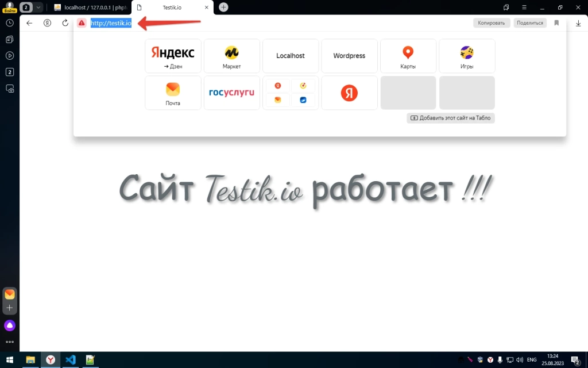Launch the Alice assistant in the sidebar
Screen dimensions: 588x368
(10, 325)
